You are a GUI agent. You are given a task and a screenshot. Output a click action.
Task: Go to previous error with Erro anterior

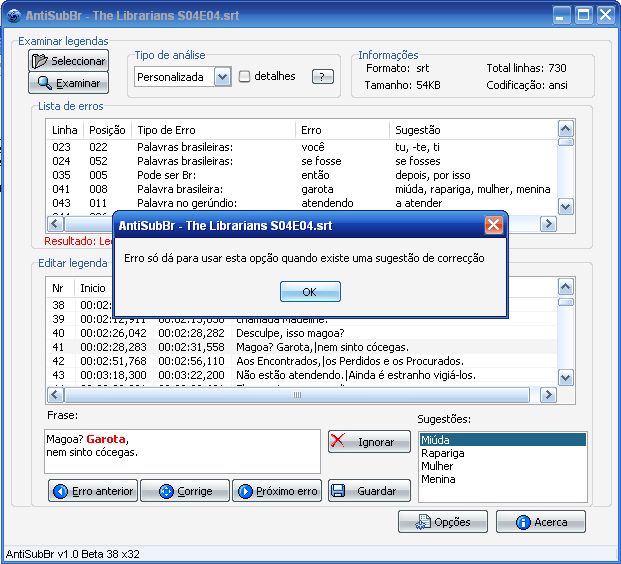pos(93,491)
